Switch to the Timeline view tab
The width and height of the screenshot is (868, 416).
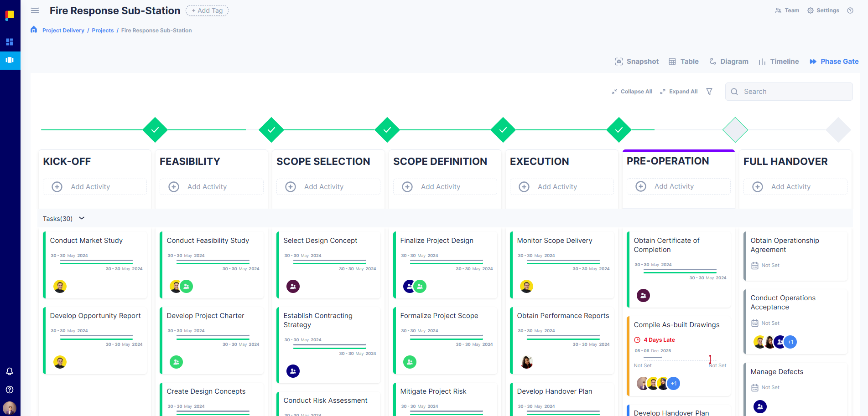[x=779, y=62]
